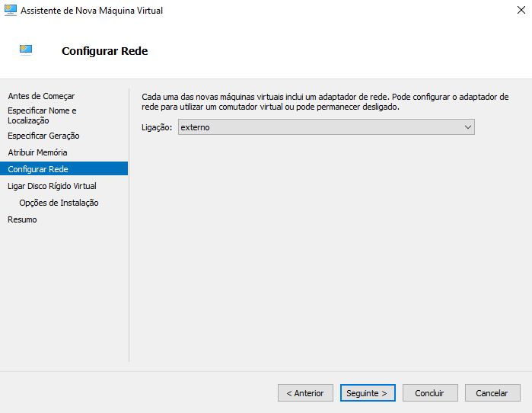Jump to the Atribuir Memória step
532x413 pixels.
click(x=37, y=152)
